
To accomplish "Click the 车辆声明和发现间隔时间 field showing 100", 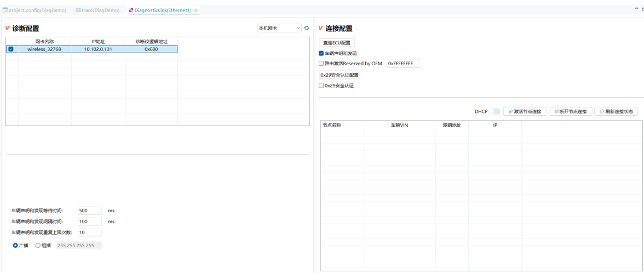I will click(90, 221).
